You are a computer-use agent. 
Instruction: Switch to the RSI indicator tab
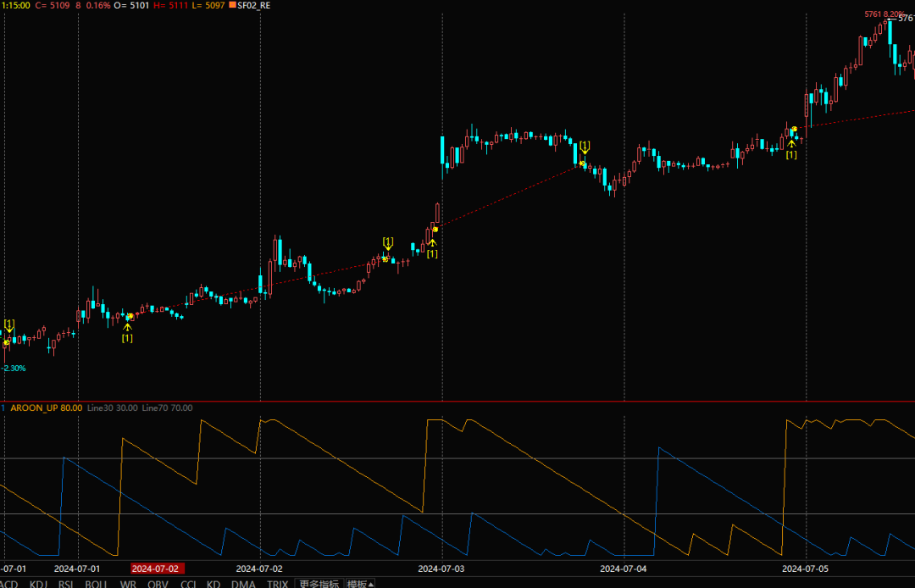tap(66, 584)
